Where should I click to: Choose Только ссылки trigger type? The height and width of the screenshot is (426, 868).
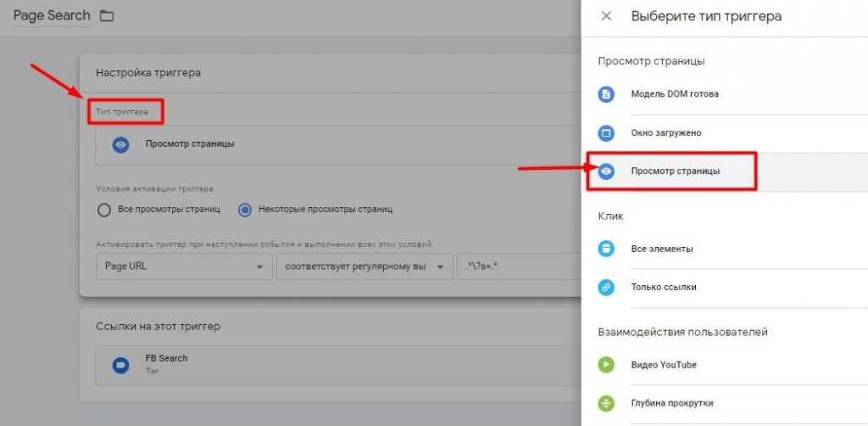point(664,287)
